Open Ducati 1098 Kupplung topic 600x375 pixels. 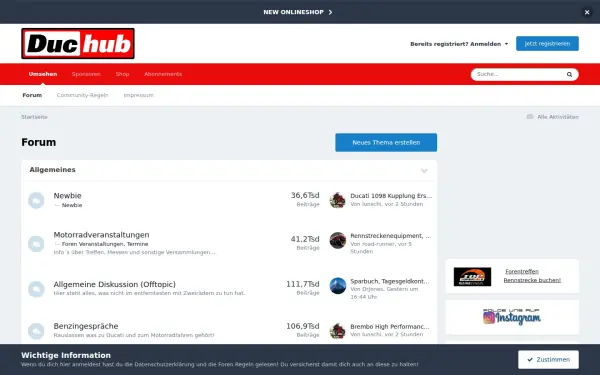pyautogui.click(x=391, y=196)
